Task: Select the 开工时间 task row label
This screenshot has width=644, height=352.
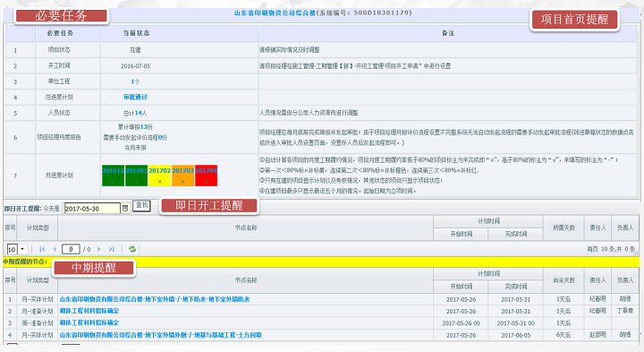Action: point(59,65)
